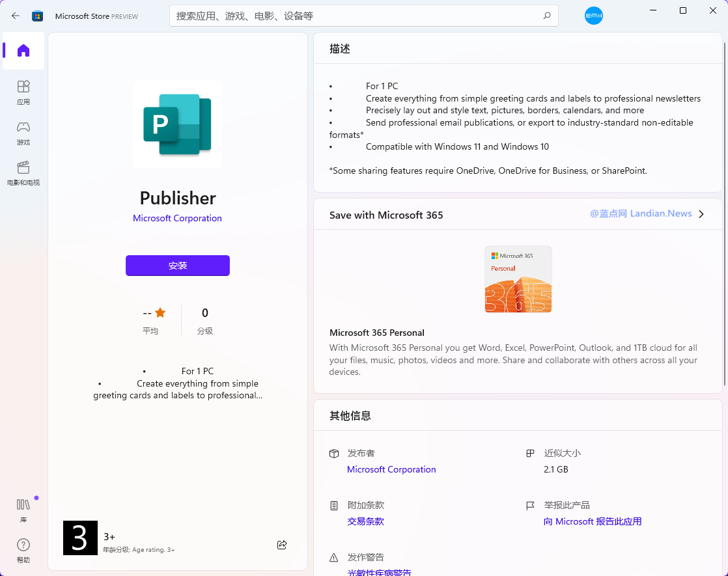Viewport: 728px width, 576px height.
Task: Open the 交易条款 terms link
Action: (365, 521)
